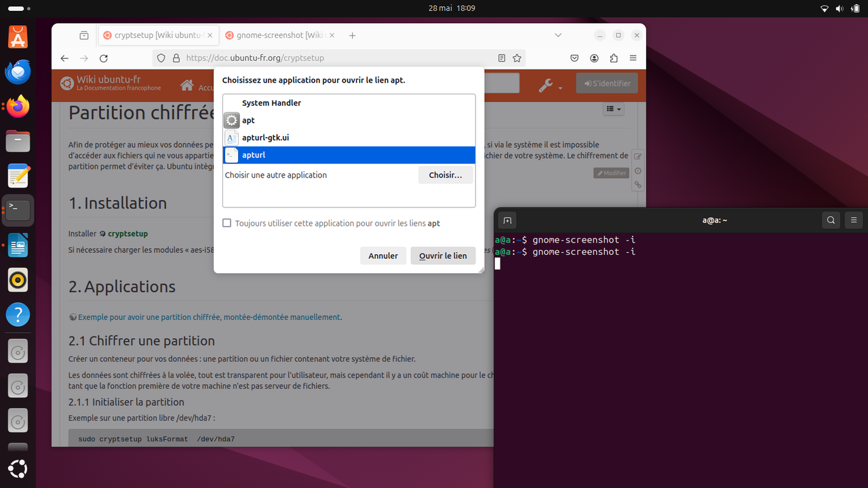
Task: Click the Modifier section edit button
Action: (x=611, y=173)
